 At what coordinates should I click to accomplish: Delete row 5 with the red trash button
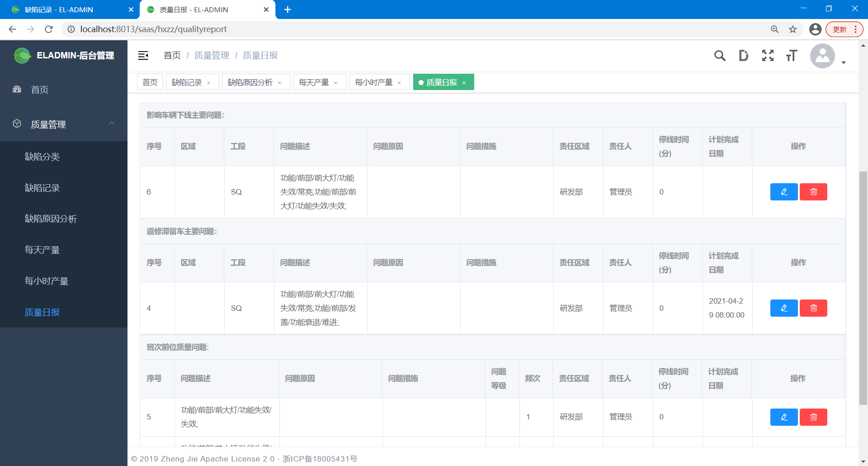click(813, 417)
